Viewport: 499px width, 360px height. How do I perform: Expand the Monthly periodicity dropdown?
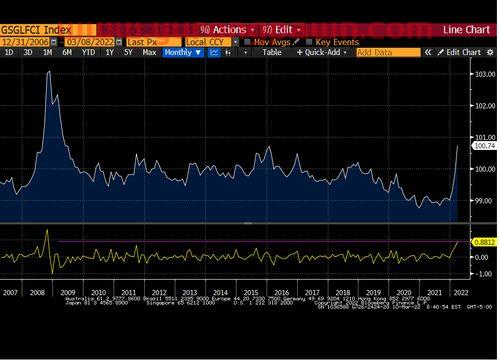coord(183,52)
